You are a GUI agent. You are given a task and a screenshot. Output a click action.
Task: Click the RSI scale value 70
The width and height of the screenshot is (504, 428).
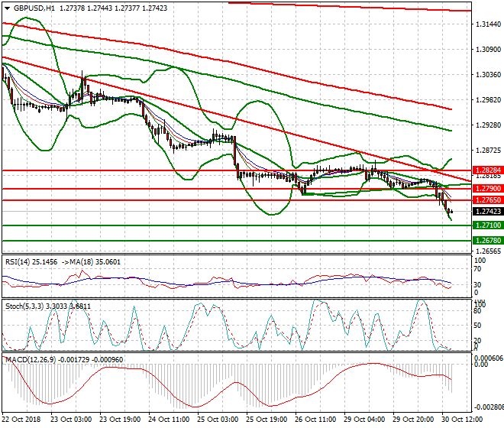[477, 269]
